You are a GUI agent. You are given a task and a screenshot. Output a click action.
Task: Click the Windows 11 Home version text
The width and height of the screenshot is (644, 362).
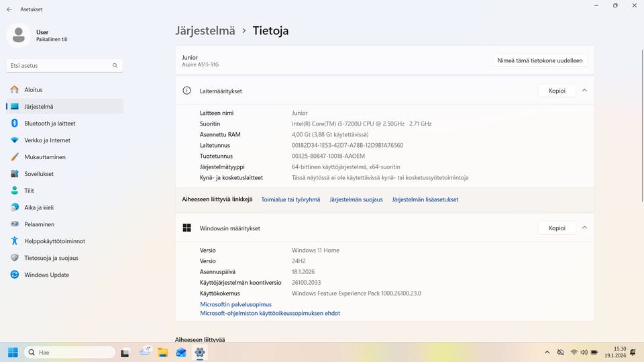315,250
